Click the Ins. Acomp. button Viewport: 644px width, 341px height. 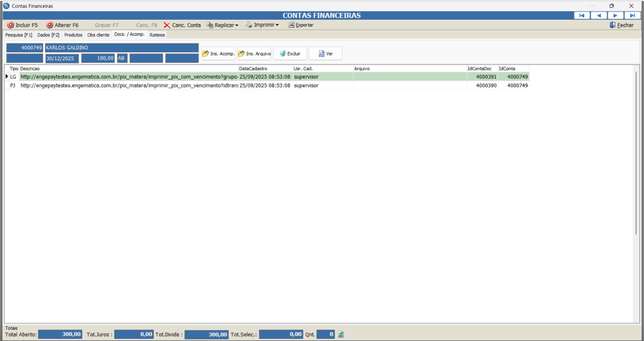[218, 54]
